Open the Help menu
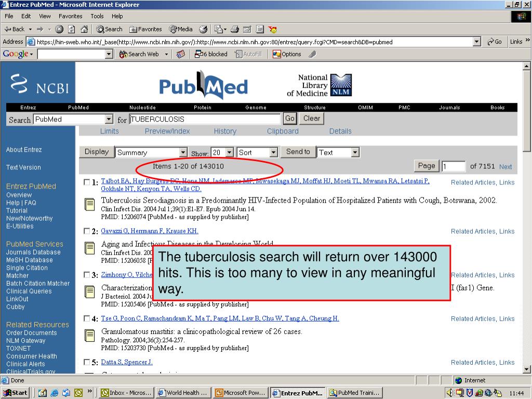 click(x=117, y=16)
